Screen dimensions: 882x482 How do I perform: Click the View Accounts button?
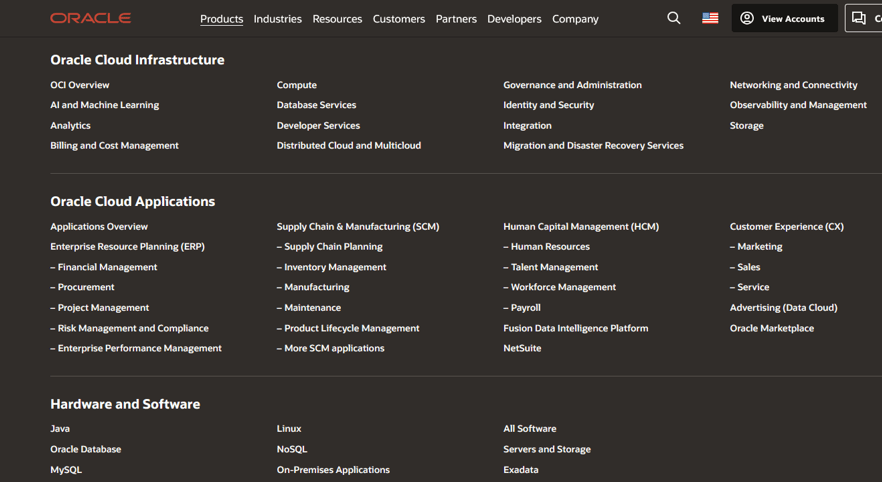click(783, 18)
